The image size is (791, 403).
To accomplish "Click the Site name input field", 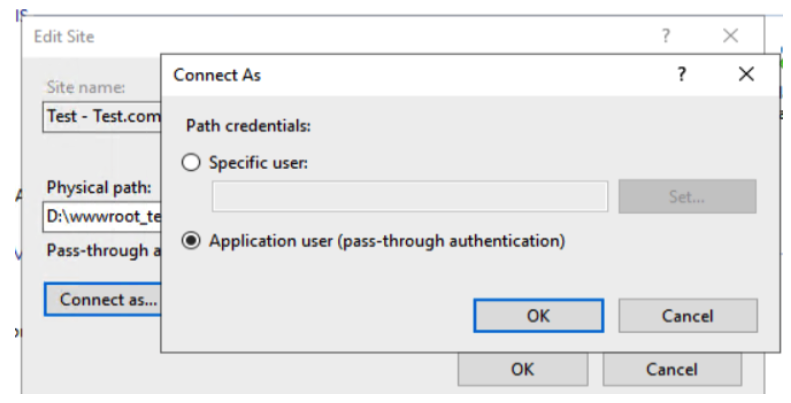I will (102, 117).
